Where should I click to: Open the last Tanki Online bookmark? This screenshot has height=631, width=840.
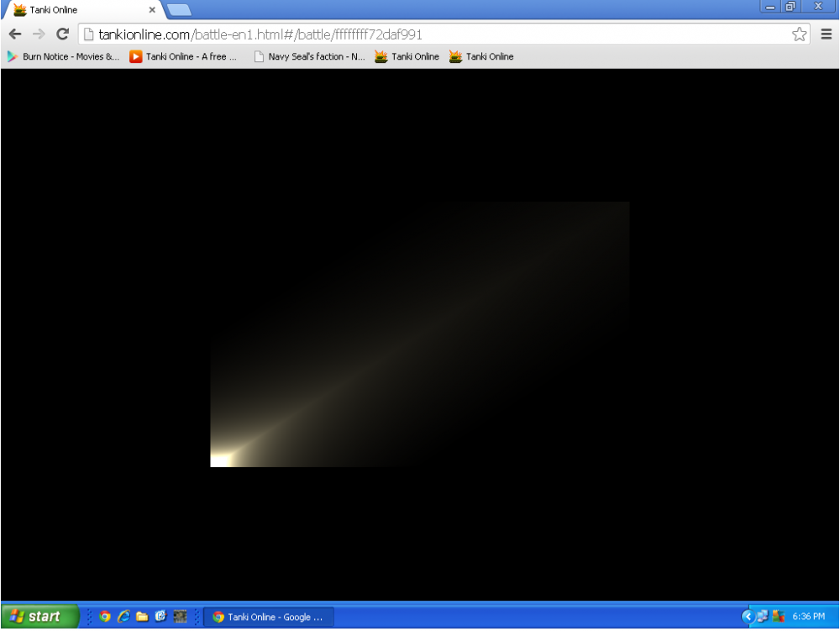coord(481,57)
